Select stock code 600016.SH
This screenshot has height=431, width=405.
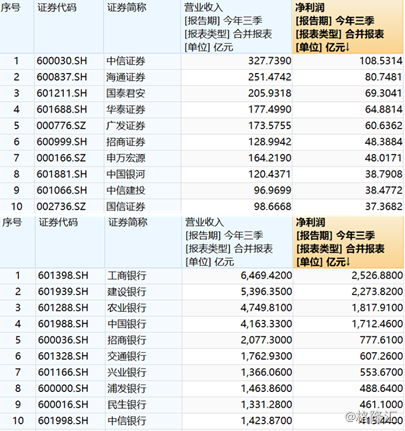[x=63, y=405]
